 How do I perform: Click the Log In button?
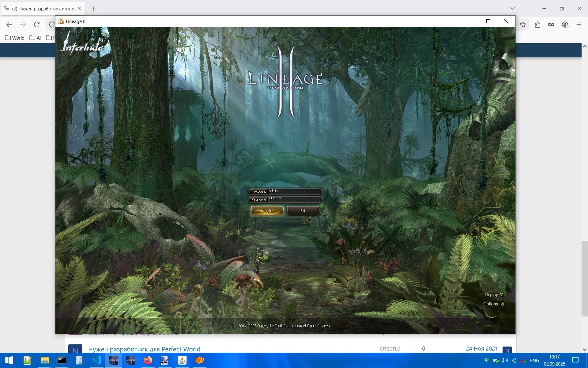[267, 211]
